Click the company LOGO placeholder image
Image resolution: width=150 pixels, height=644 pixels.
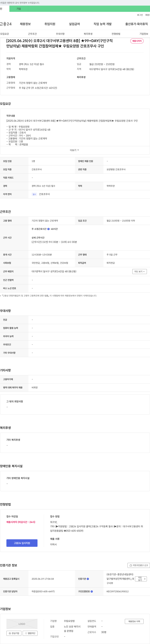tap(22, 624)
